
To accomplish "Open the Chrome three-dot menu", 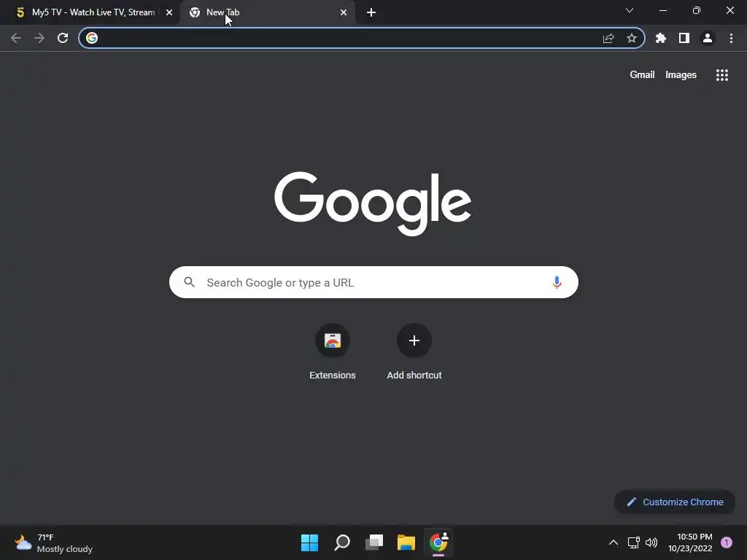I will [731, 38].
